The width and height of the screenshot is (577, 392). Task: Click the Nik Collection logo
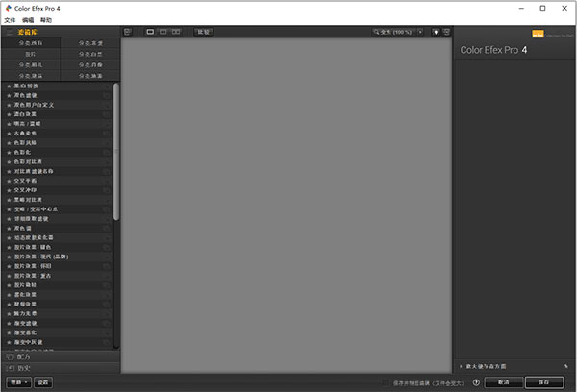tap(538, 35)
